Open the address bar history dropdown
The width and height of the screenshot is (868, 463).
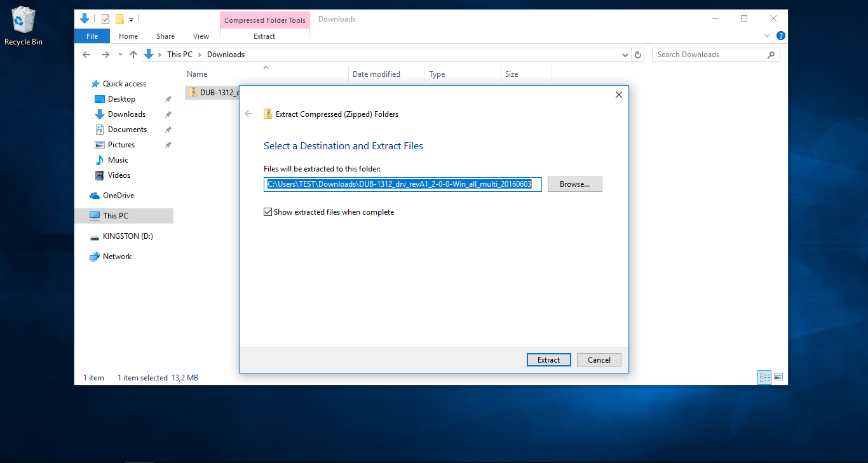625,55
